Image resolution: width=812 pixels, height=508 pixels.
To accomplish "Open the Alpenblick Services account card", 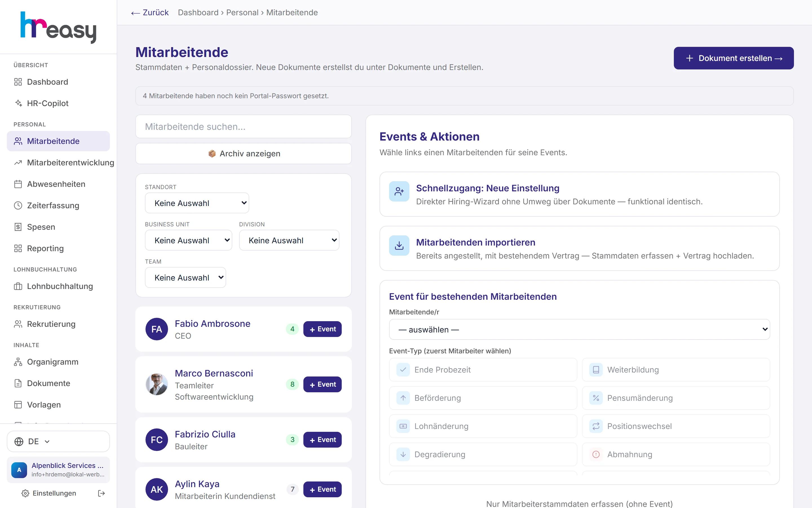I will (x=58, y=470).
